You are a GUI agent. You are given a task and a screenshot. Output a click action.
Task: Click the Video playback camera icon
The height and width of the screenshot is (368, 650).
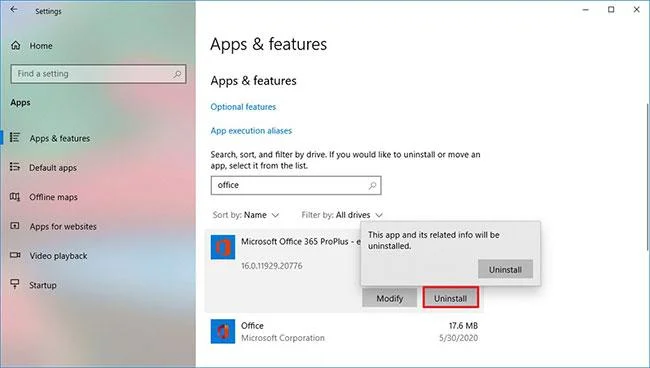[15, 255]
